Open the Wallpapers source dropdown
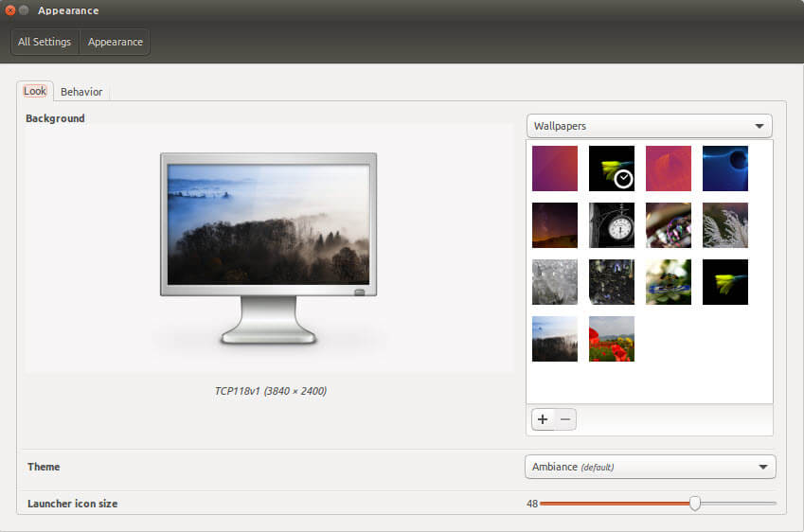Image resolution: width=804 pixels, height=532 pixels. point(649,126)
